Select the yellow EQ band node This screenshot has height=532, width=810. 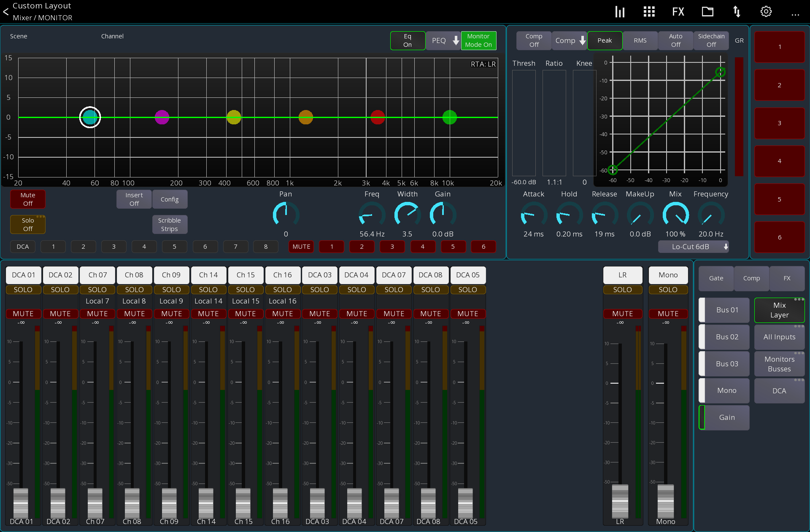point(234,117)
